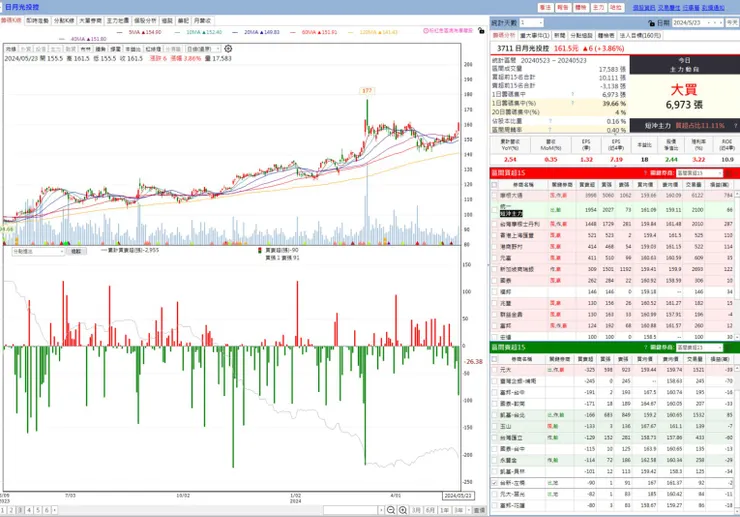Viewport: 740px width, 517px height.
Task: Click the 關注 button
Action: point(546,8)
